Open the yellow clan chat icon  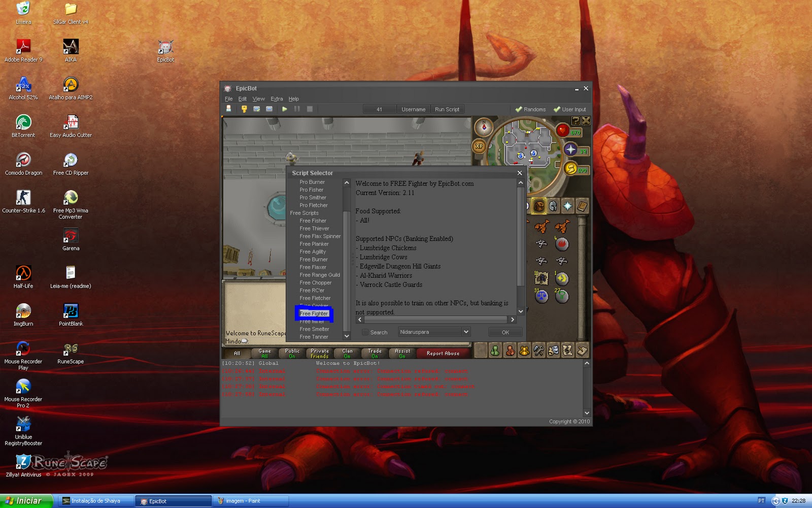pos(524,351)
